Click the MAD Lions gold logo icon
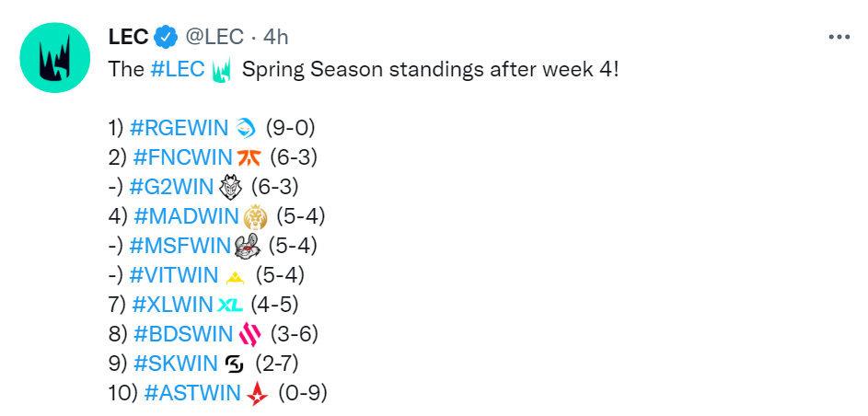 point(255,217)
